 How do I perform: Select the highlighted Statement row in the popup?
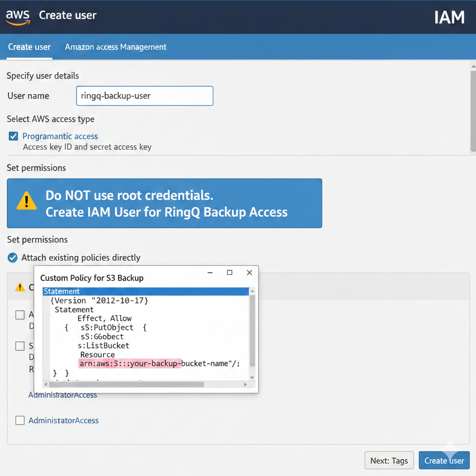coord(139,291)
